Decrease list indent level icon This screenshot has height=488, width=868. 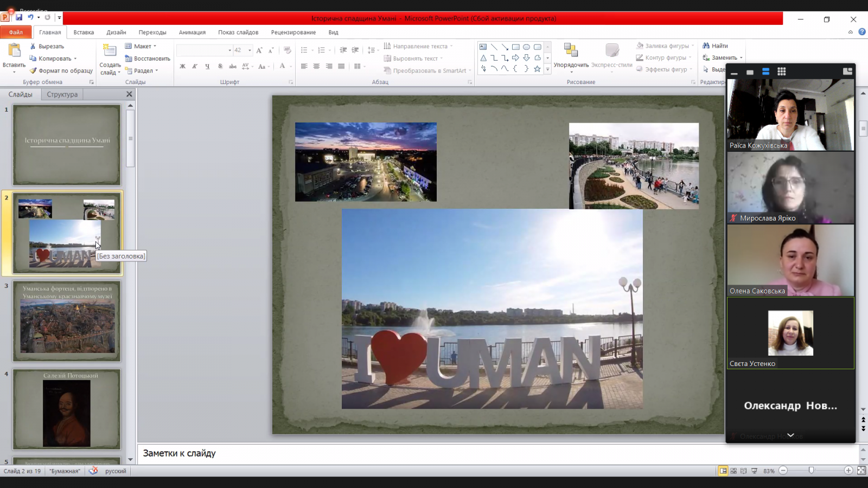tap(343, 50)
